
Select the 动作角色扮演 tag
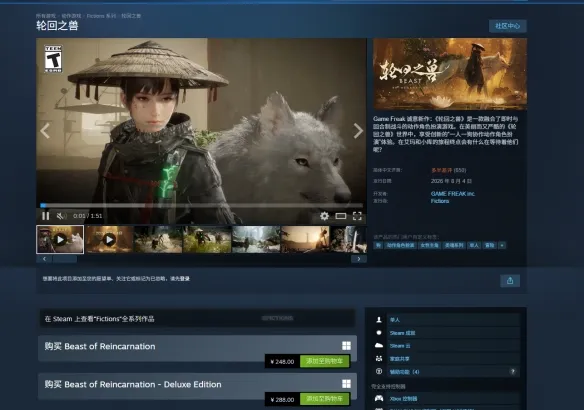(400, 245)
